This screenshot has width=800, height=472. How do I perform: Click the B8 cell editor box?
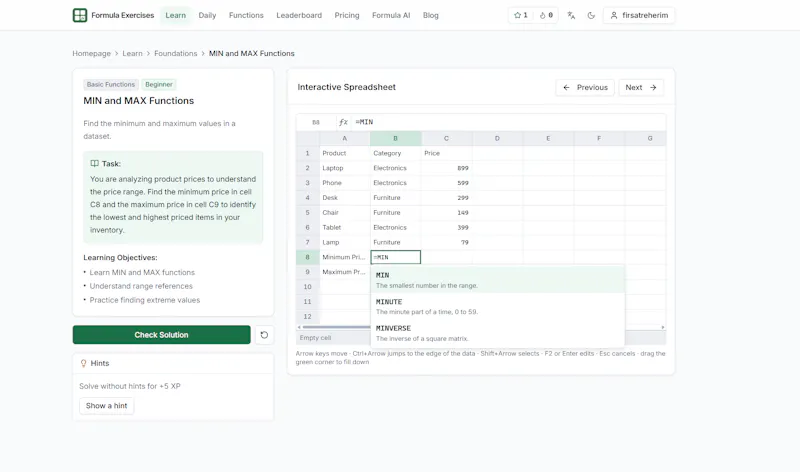[x=396, y=257]
